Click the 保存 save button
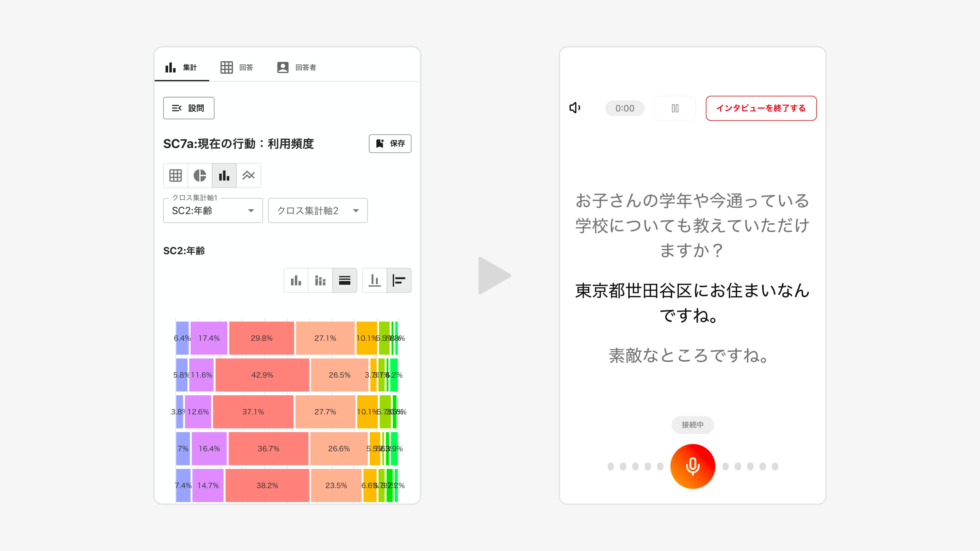The image size is (980, 551). [x=390, y=143]
